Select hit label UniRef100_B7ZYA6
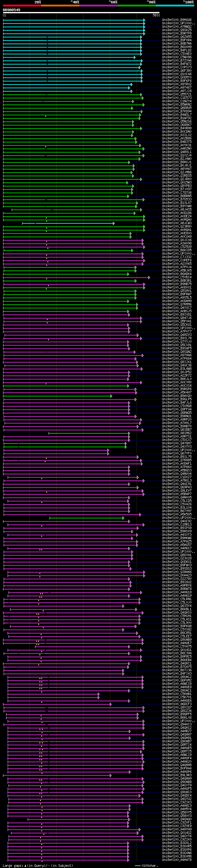197x868 pixels. pyautogui.click(x=177, y=61)
